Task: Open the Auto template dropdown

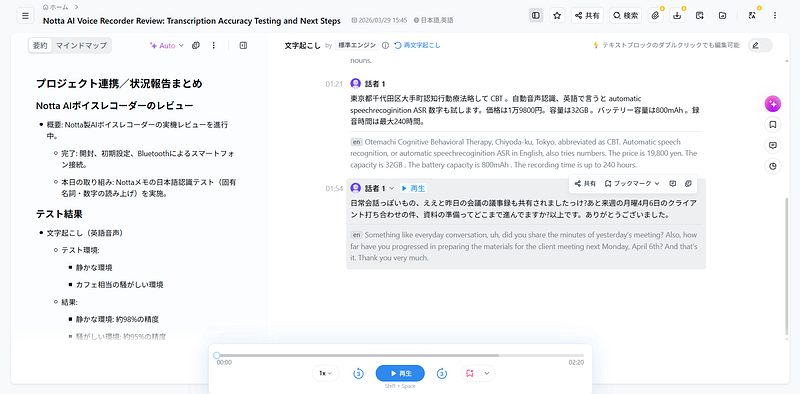Action: [x=166, y=45]
